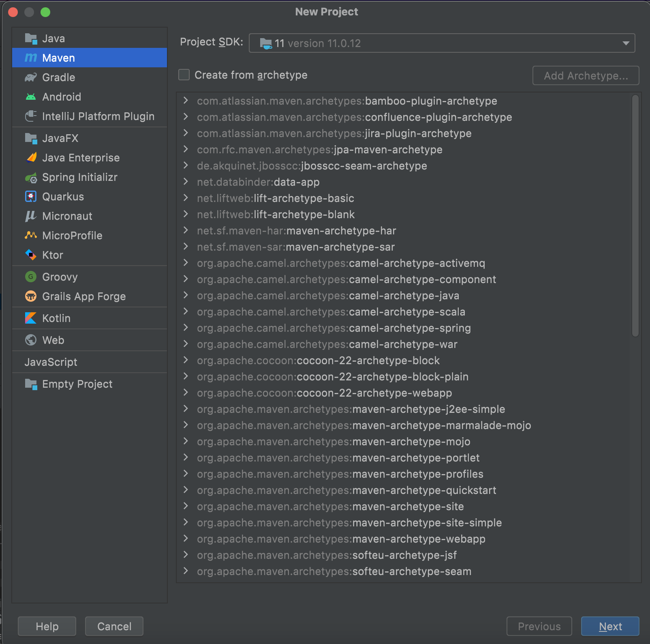
Task: Choose the Gradle project type label
Action: (59, 77)
